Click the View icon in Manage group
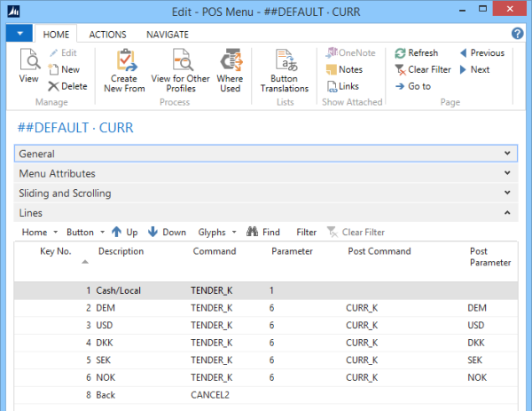This screenshot has height=411, width=532. pos(28,62)
